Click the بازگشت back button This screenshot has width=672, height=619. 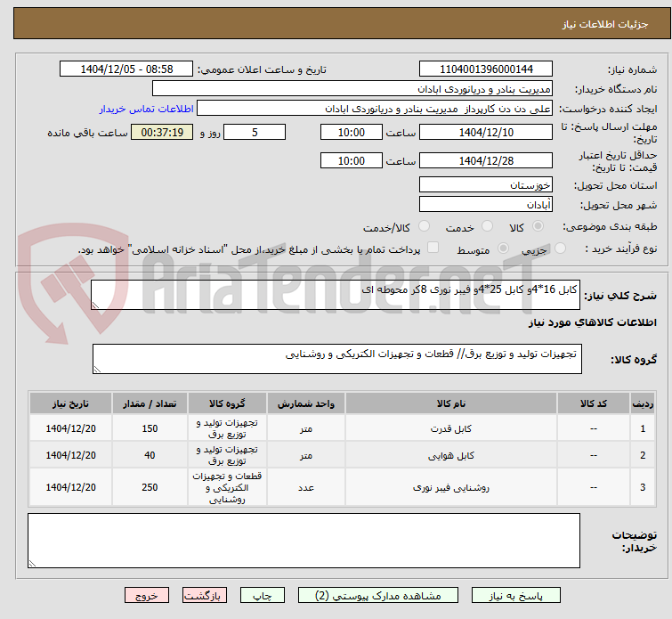pyautogui.click(x=205, y=596)
